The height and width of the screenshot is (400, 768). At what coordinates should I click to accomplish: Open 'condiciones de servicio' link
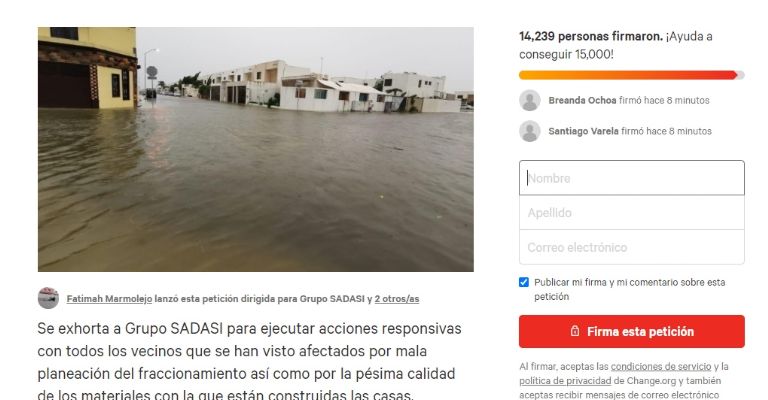point(661,366)
